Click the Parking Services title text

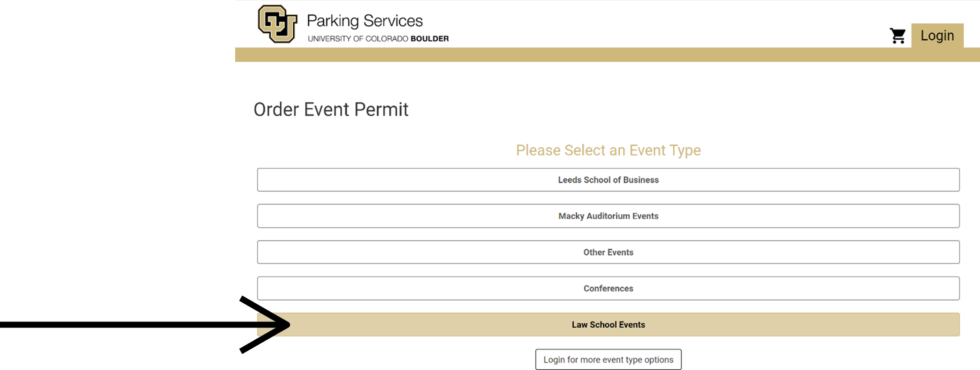(x=365, y=21)
